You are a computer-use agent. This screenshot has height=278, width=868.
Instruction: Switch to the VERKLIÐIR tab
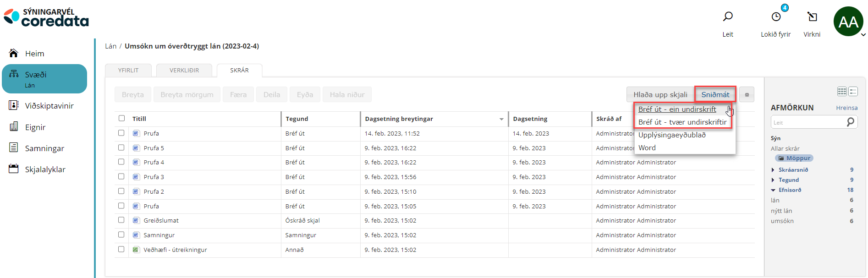click(x=184, y=71)
